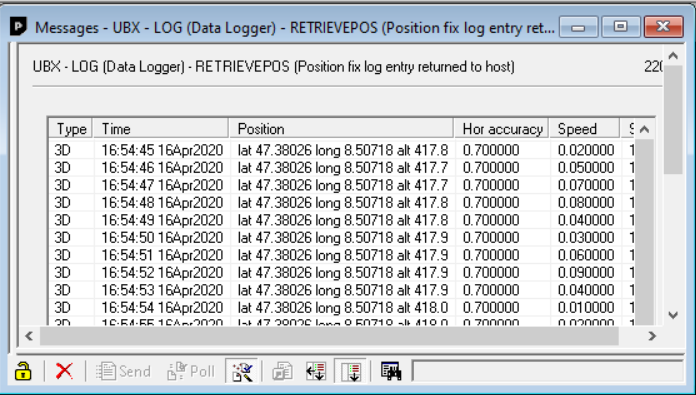The width and height of the screenshot is (696, 395).
Task: Click the speed value 0.010000
Action: 586,308
